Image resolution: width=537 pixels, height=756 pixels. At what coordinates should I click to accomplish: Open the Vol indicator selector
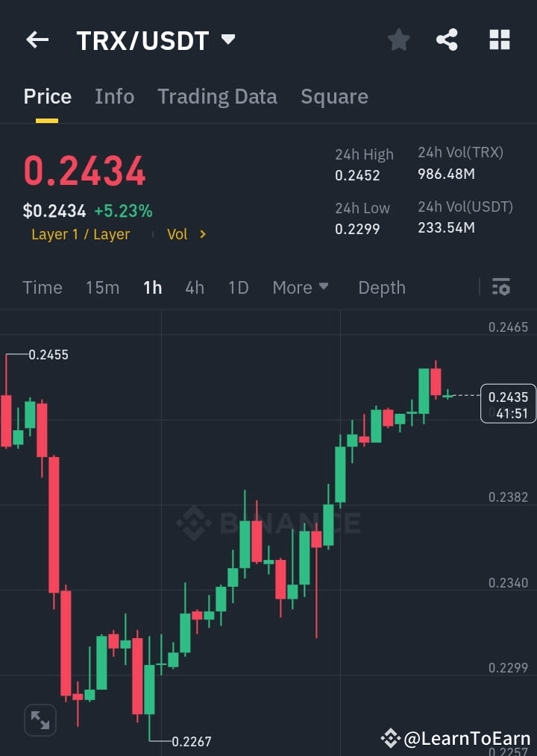pyautogui.click(x=184, y=234)
